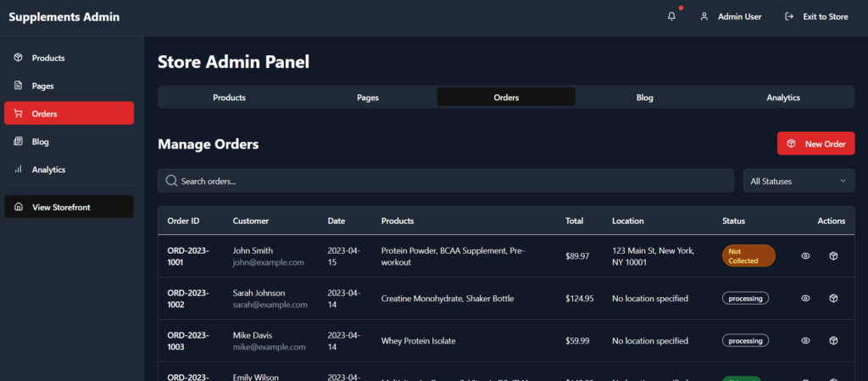Expand the All Statuses dropdown

798,181
